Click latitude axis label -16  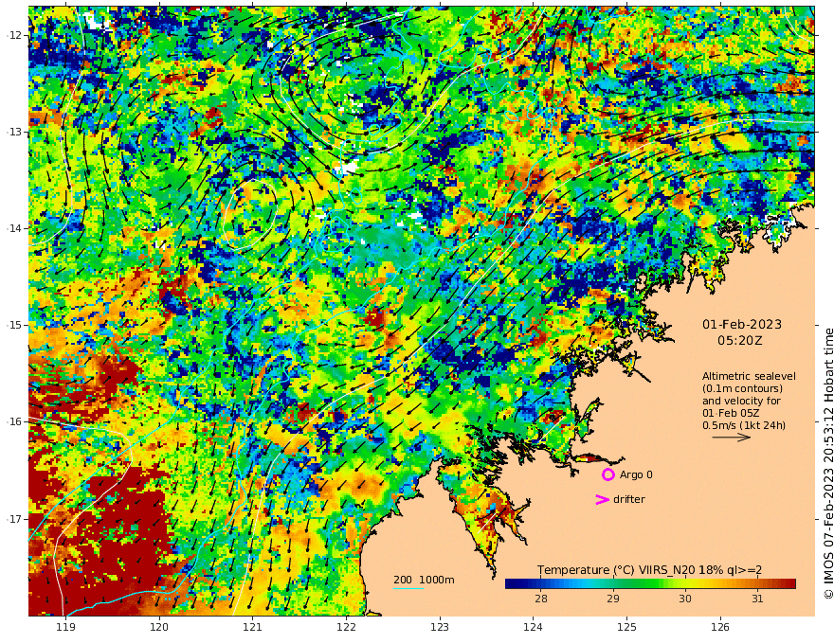14,422
